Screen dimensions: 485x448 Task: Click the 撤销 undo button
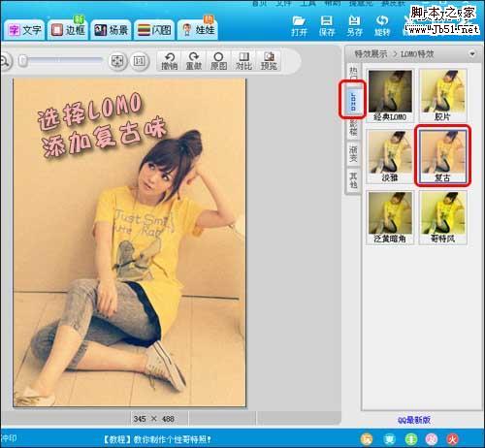point(170,61)
